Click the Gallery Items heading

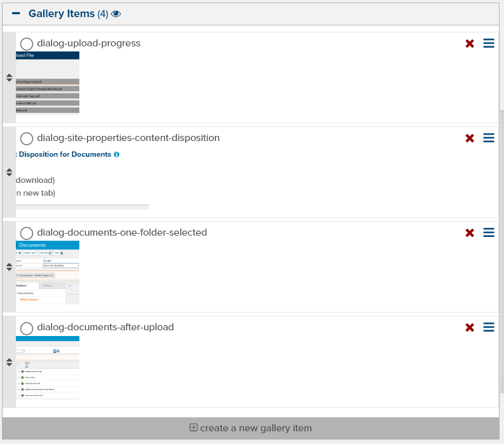pos(62,13)
